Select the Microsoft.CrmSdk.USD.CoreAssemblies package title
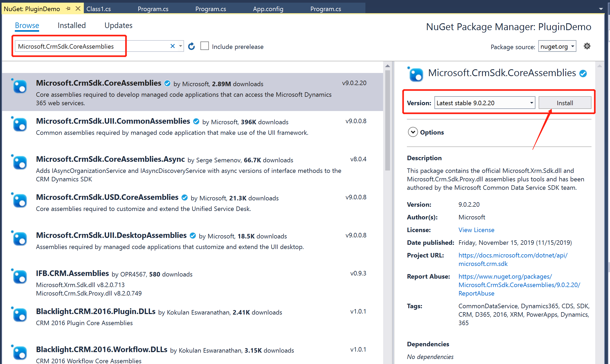 tap(107, 197)
